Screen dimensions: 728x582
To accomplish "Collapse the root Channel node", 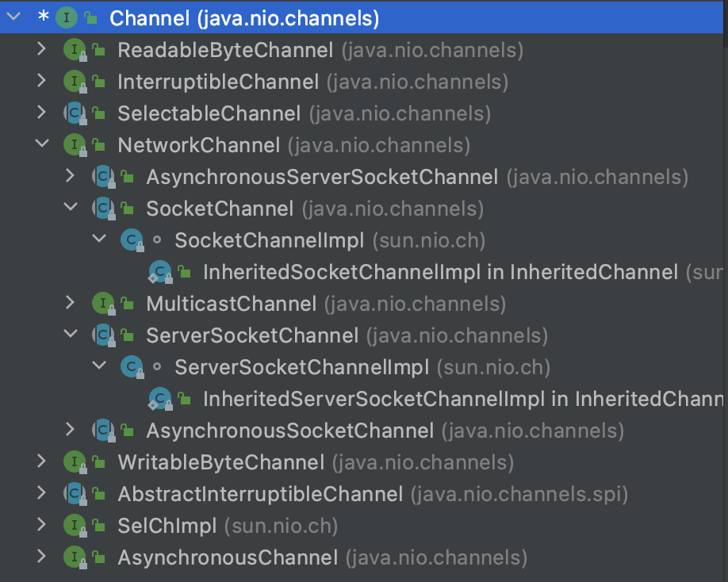I will pyautogui.click(x=13, y=17).
